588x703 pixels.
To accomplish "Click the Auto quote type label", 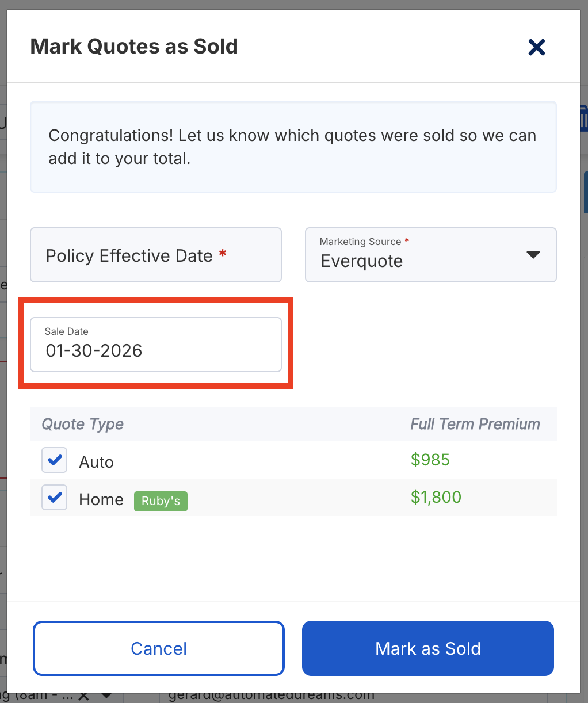I will [x=96, y=462].
